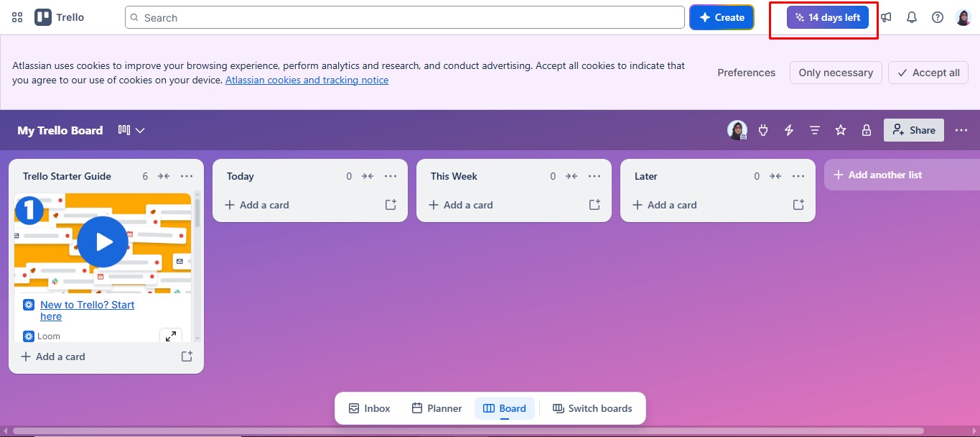Open the board visibility lock icon

[x=867, y=130]
